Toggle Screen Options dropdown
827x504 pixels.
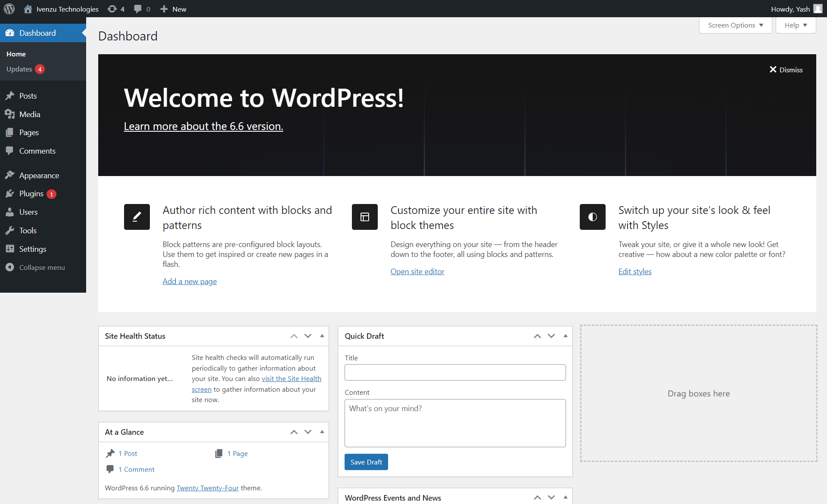(x=735, y=25)
